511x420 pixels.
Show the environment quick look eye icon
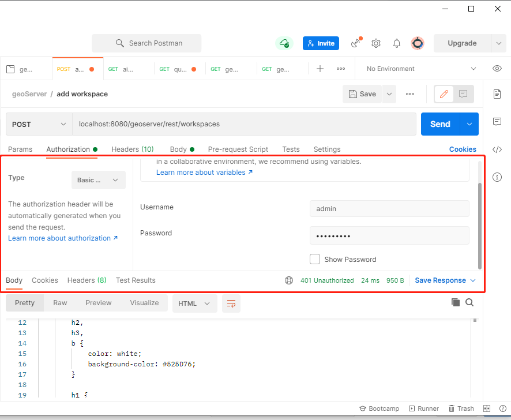[497, 68]
